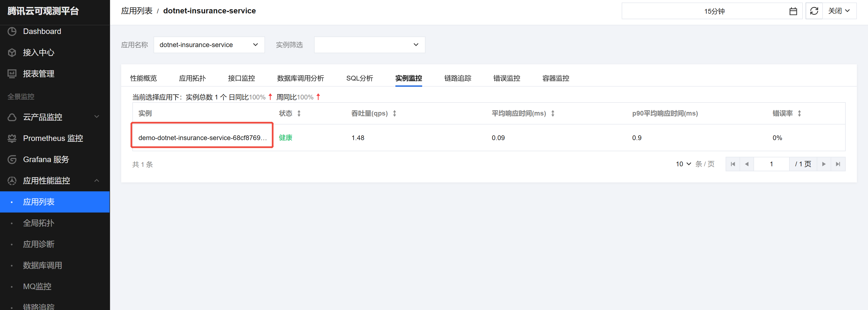Viewport: 868px width, 310px height.
Task: Select 应用列表 in sidebar
Action: coord(55,202)
